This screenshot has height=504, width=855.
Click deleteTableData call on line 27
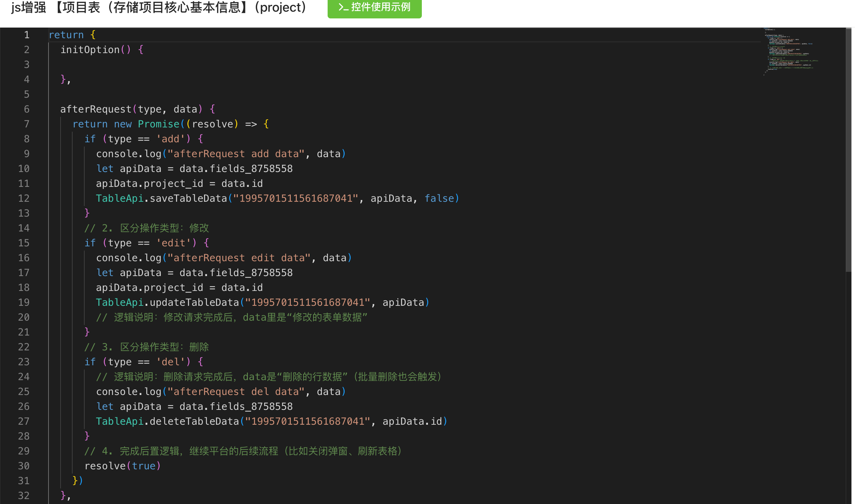click(194, 421)
